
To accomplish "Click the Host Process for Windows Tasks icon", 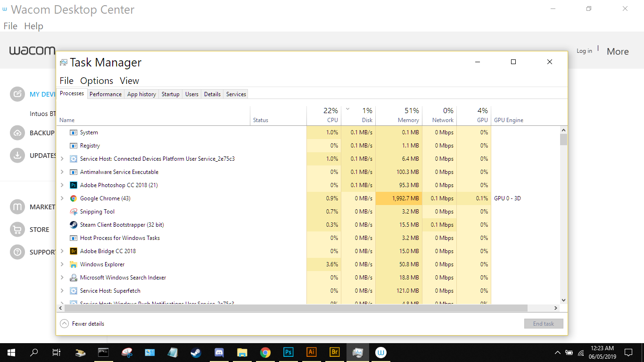I will 73,238.
